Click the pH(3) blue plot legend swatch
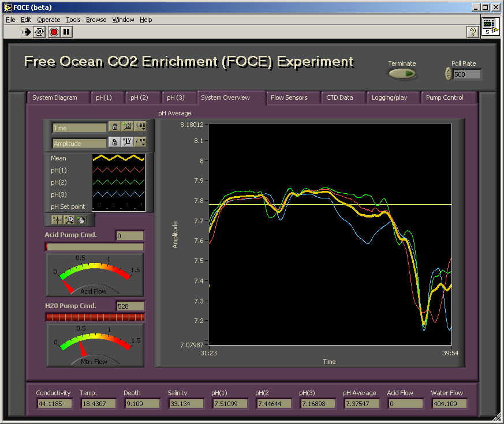 coord(118,194)
